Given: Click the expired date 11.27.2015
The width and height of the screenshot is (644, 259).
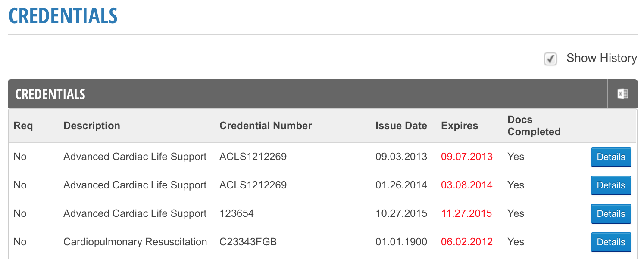Looking at the screenshot, I should coord(466,214).
